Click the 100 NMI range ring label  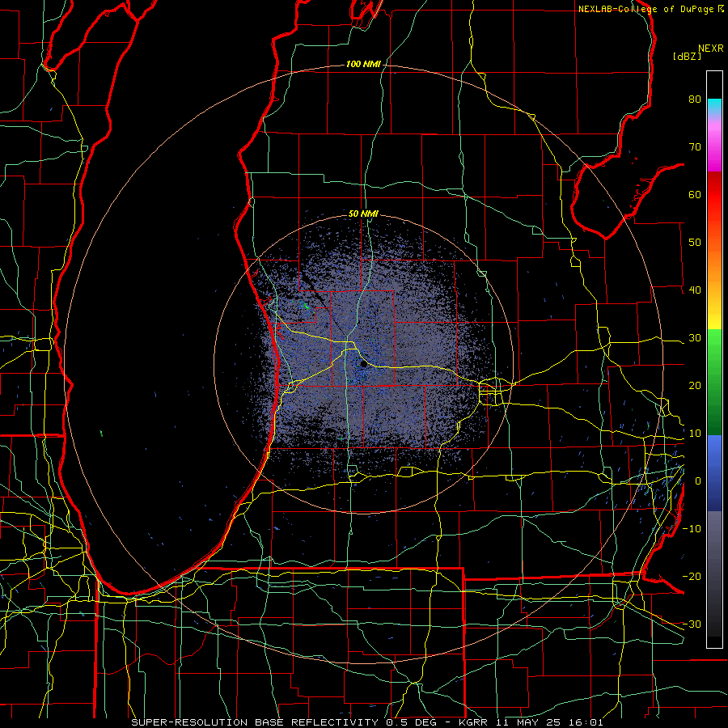click(363, 64)
